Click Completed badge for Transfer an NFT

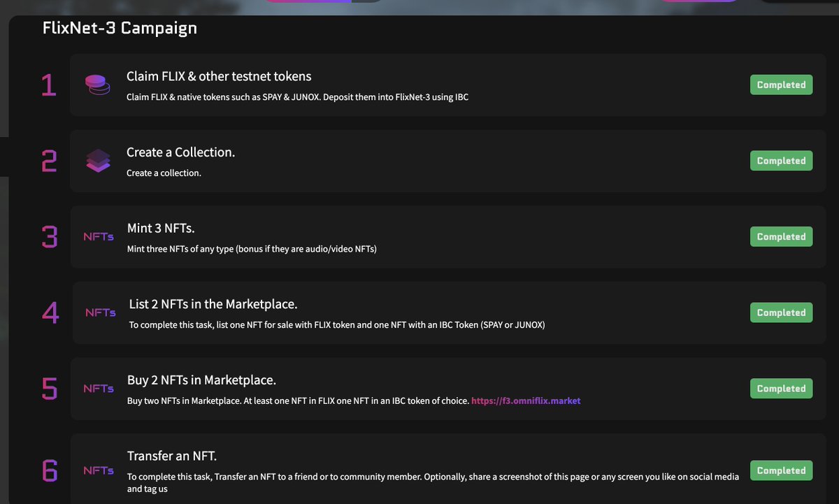tap(782, 470)
